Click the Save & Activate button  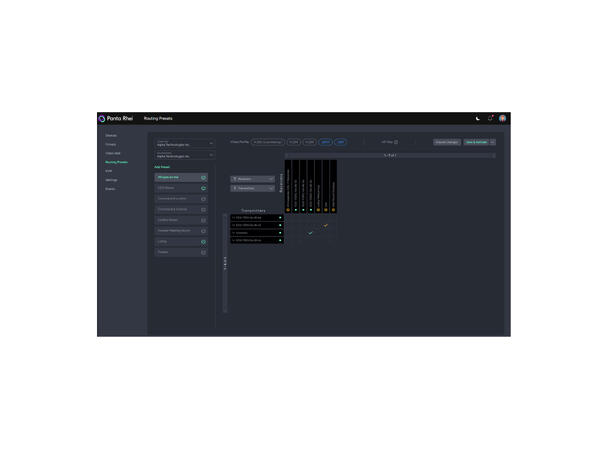[x=475, y=142]
